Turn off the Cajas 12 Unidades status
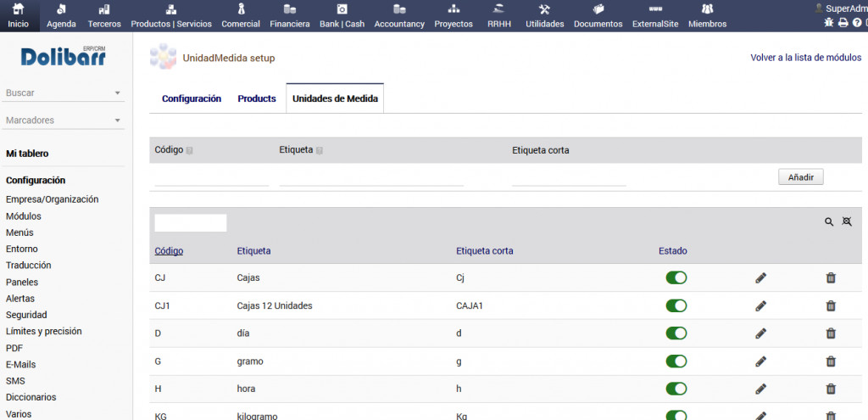The width and height of the screenshot is (868, 420). (676, 306)
